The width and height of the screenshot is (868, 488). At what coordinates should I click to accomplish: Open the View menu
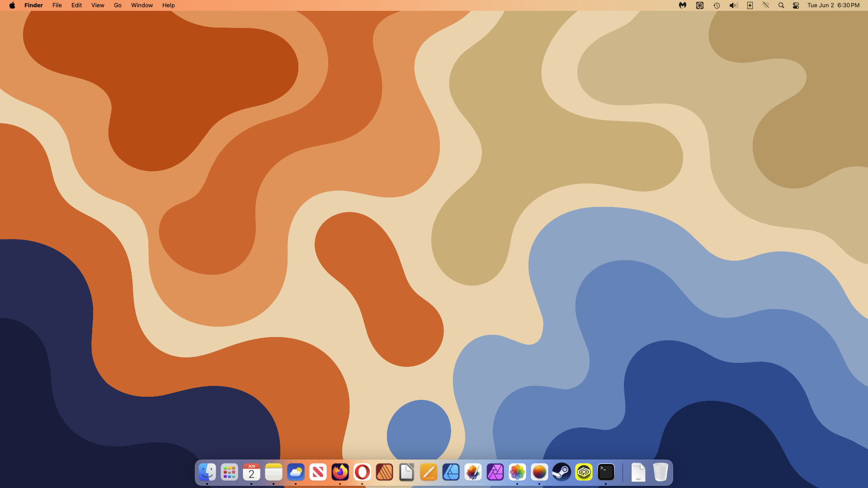pyautogui.click(x=98, y=5)
